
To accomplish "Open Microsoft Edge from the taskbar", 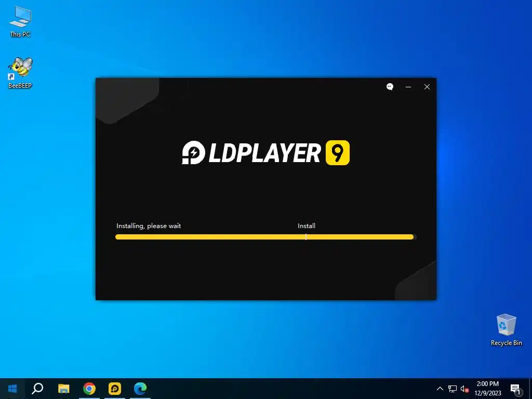I will [x=140, y=389].
